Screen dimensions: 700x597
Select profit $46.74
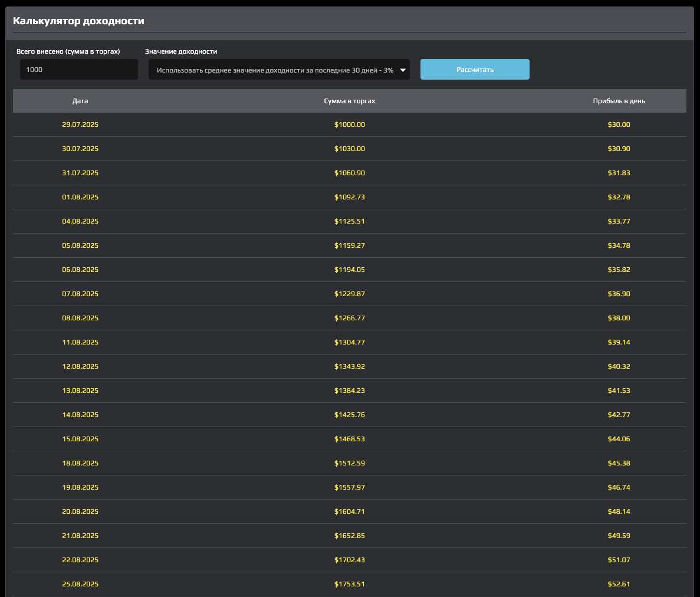click(619, 487)
